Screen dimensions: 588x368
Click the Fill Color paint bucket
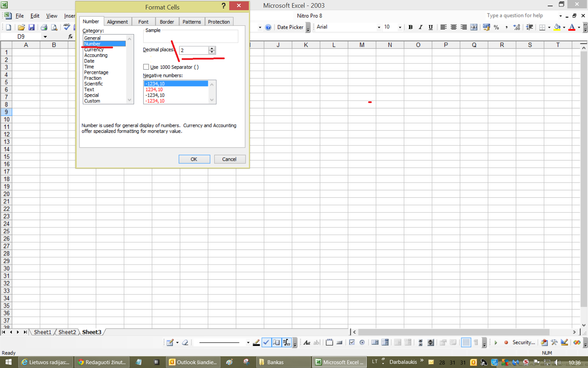(x=557, y=27)
